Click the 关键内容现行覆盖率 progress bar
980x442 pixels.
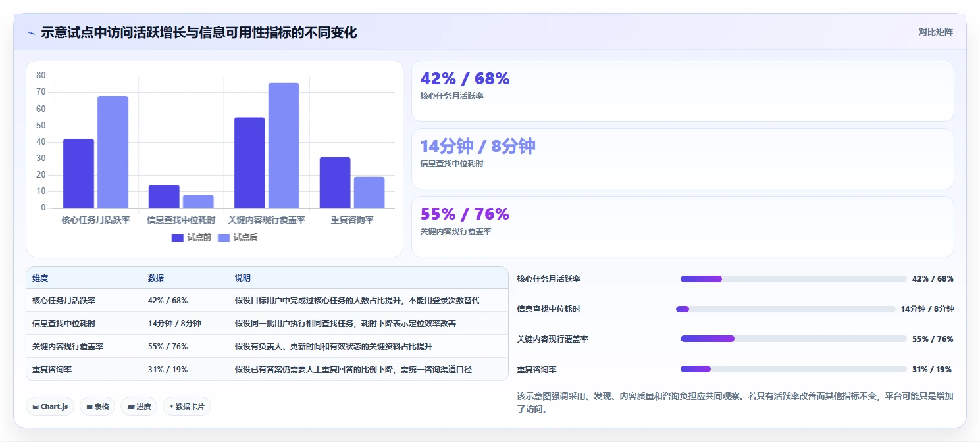(794, 339)
